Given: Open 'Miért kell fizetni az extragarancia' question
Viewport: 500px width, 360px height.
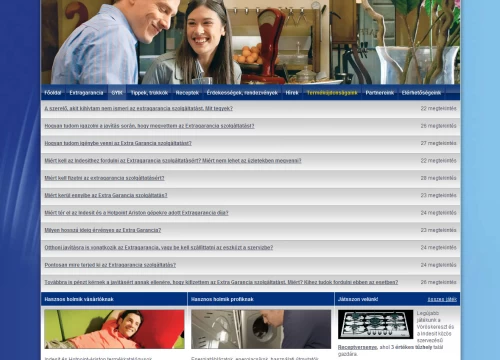Looking at the screenshot, I should click(104, 178).
